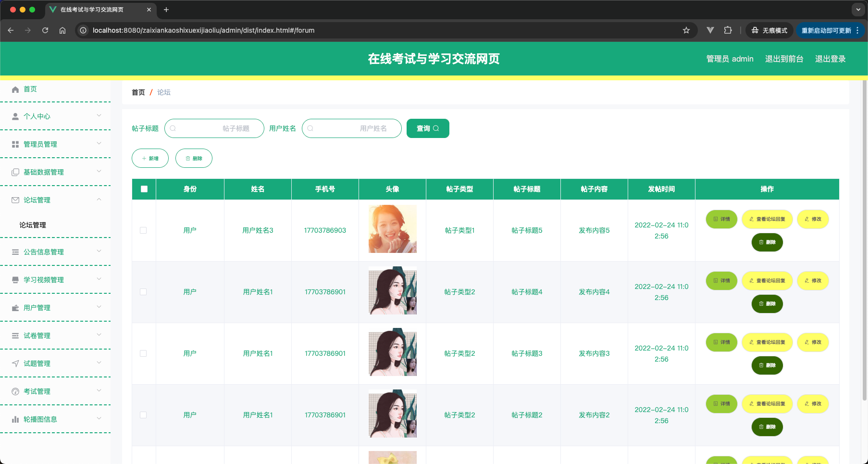The width and height of the screenshot is (868, 464).
Task: Click the browser address bar URL
Action: (x=203, y=30)
